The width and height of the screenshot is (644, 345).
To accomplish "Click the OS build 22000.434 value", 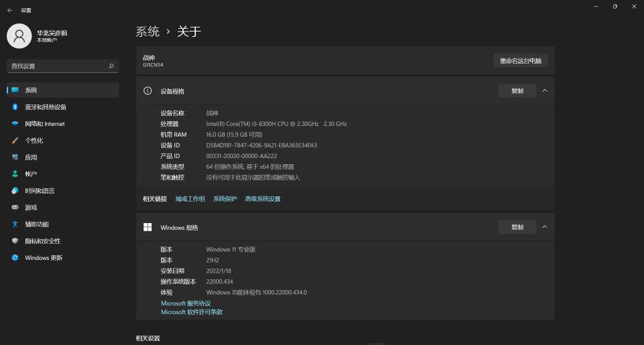I will 219,281.
